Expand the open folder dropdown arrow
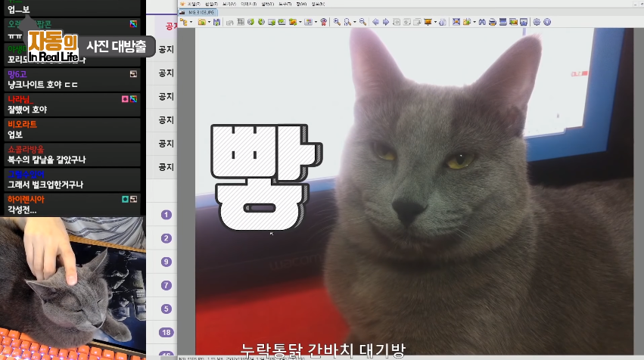Image resolution: width=644 pixels, height=360 pixels. coord(210,22)
